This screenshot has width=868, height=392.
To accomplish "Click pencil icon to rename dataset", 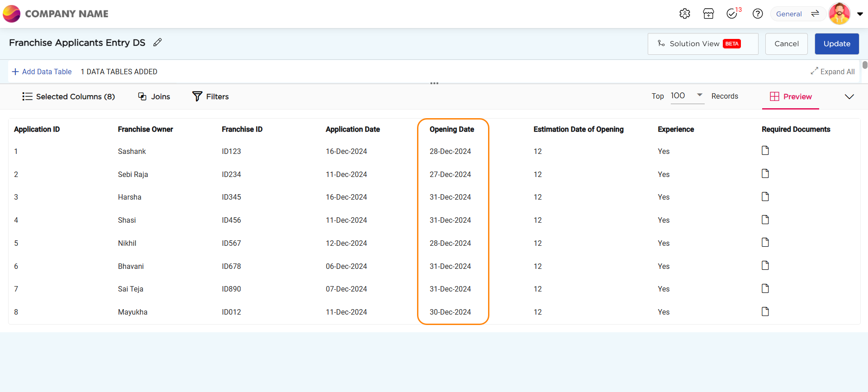I will click(x=157, y=43).
